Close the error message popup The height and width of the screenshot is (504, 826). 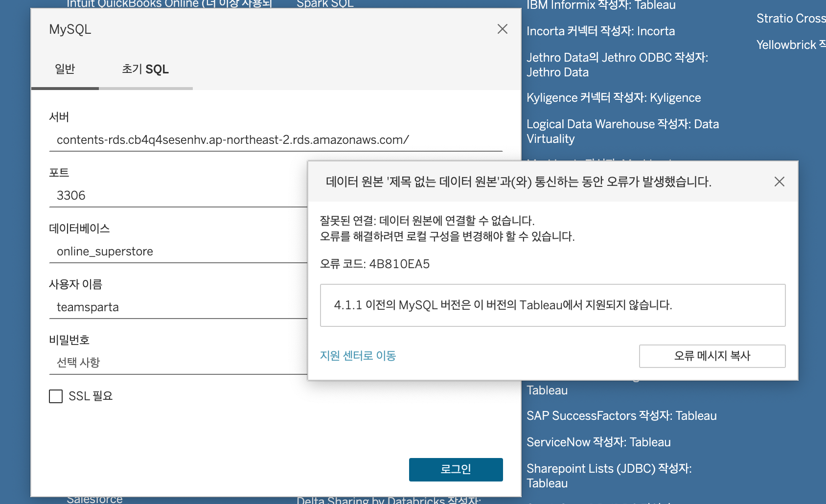coord(780,182)
